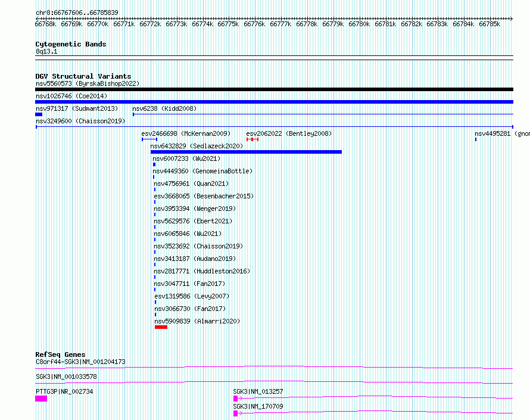Click the red esv2062022 variant glyph
530x420 pixels.
click(252, 139)
